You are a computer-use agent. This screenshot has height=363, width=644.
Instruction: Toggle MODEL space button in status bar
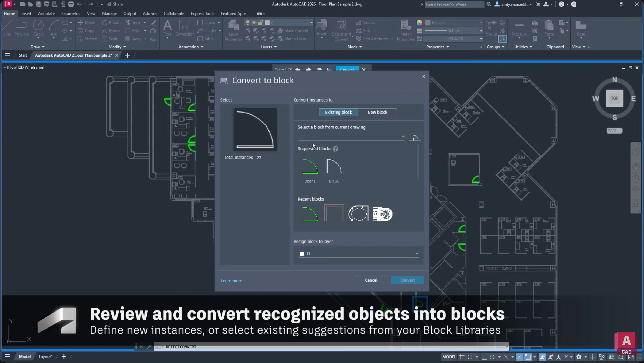(x=449, y=357)
